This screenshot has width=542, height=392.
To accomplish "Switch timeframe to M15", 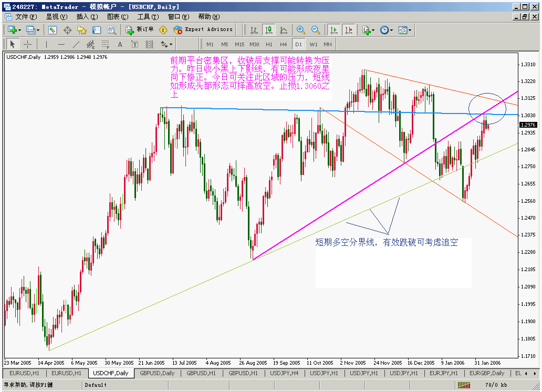I will pyautogui.click(x=239, y=44).
